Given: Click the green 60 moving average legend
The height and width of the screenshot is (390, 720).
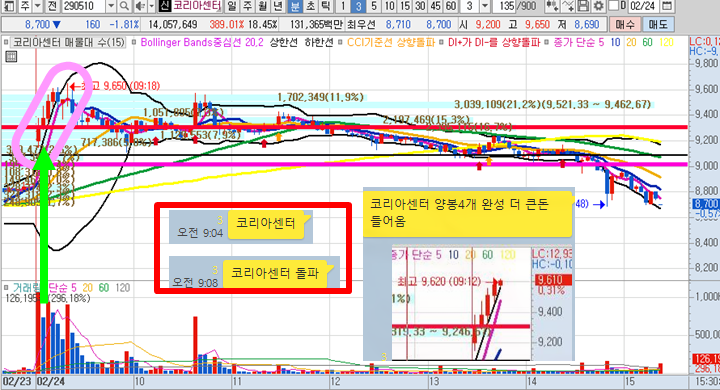Looking at the screenshot, I should [x=647, y=42].
